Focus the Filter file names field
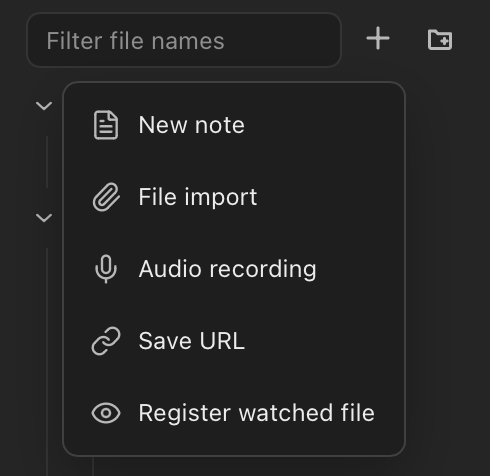This screenshot has height=476, width=490. click(x=184, y=40)
